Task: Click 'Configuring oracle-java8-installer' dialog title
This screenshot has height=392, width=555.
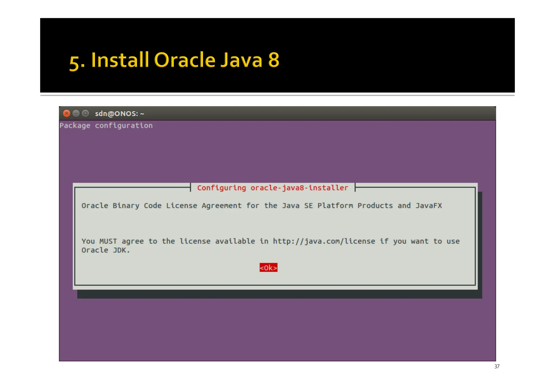Action: point(272,188)
